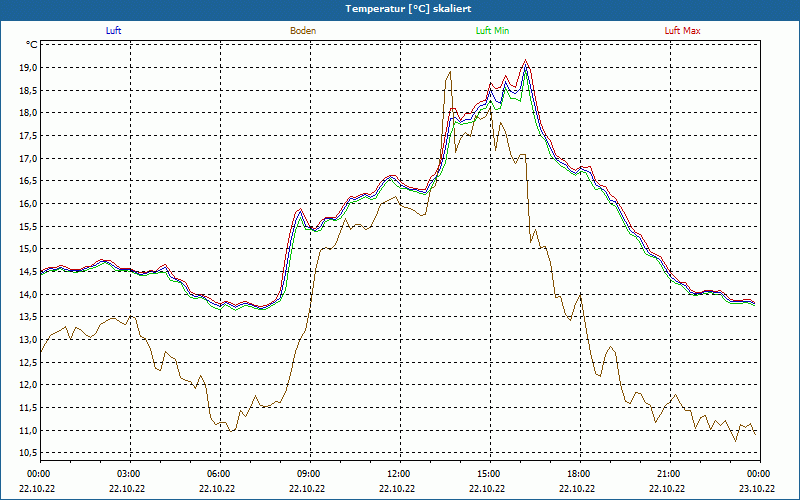
Task: Click the 14,5 y-axis value
Action: (29, 271)
